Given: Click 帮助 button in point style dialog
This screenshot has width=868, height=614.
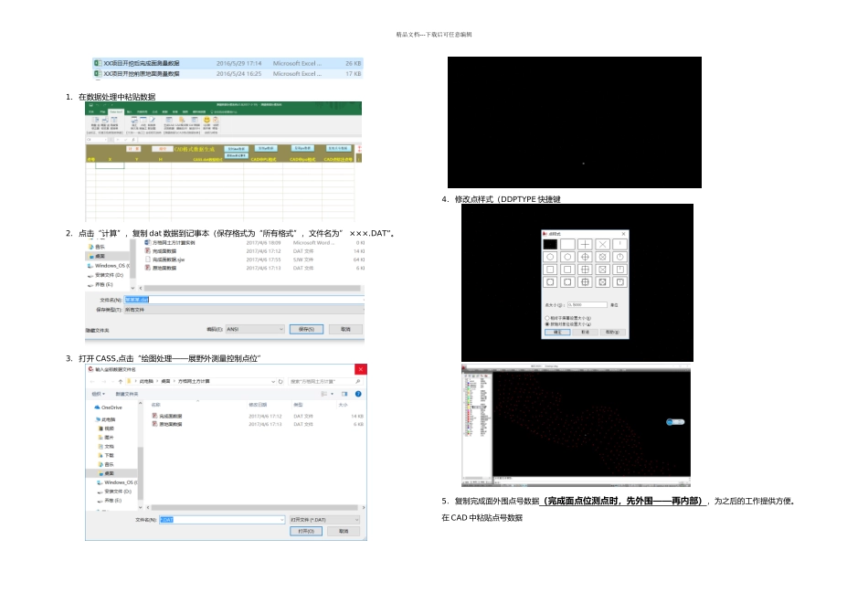Looking at the screenshot, I should 611,333.
